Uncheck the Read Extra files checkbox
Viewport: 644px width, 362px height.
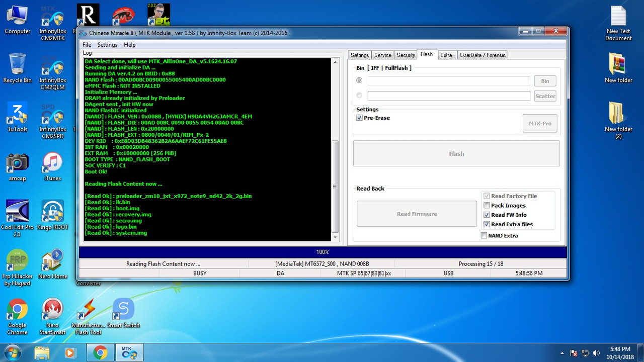(487, 224)
